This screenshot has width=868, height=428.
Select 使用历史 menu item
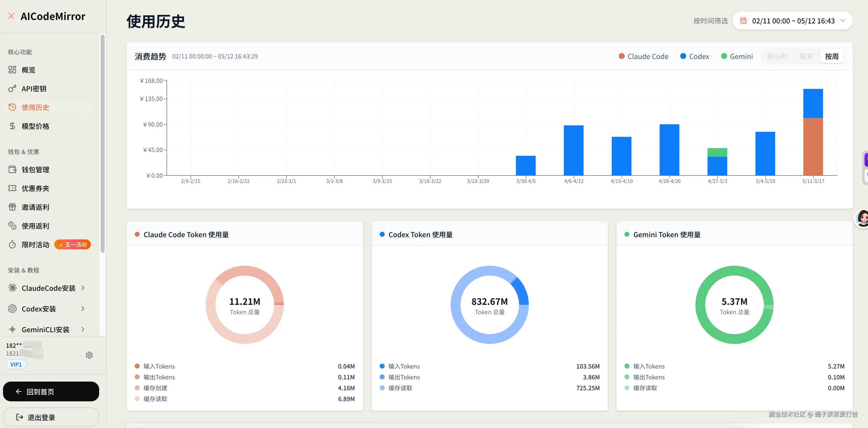pos(50,107)
